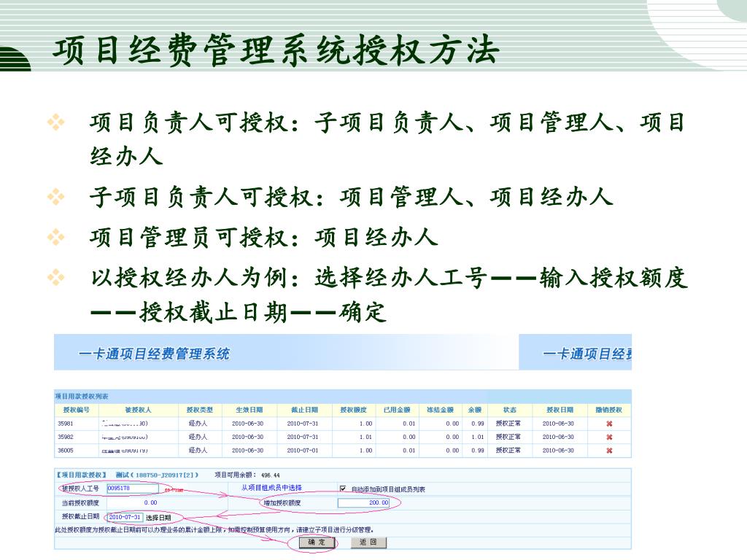Viewport: 747px width, 560px height.
Task: Click the 已用金额 column header
Action: pos(397,410)
